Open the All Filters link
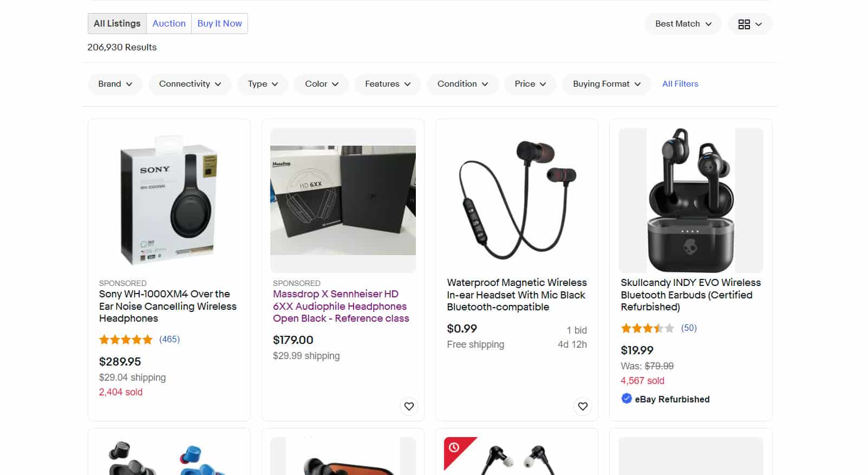 [x=680, y=84]
